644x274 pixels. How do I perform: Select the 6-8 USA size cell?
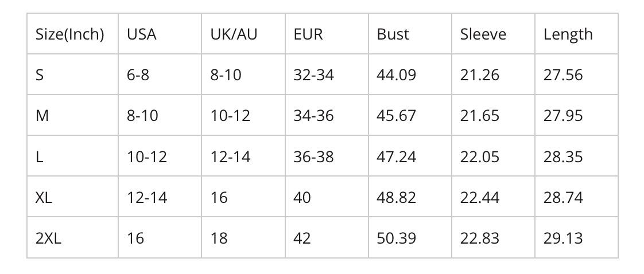pyautogui.click(x=138, y=75)
